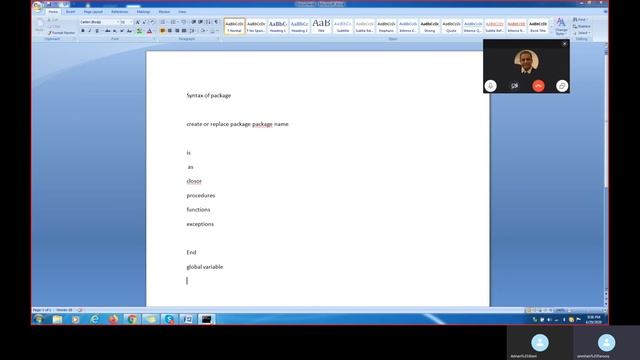Mute microphone in the call overlay
The width and height of the screenshot is (640, 360).
click(491, 86)
